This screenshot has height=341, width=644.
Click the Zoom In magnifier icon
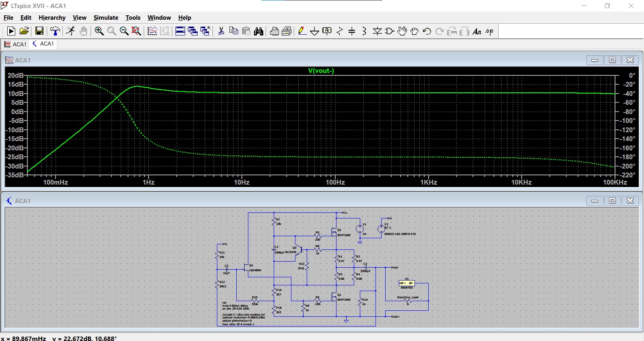tap(99, 31)
